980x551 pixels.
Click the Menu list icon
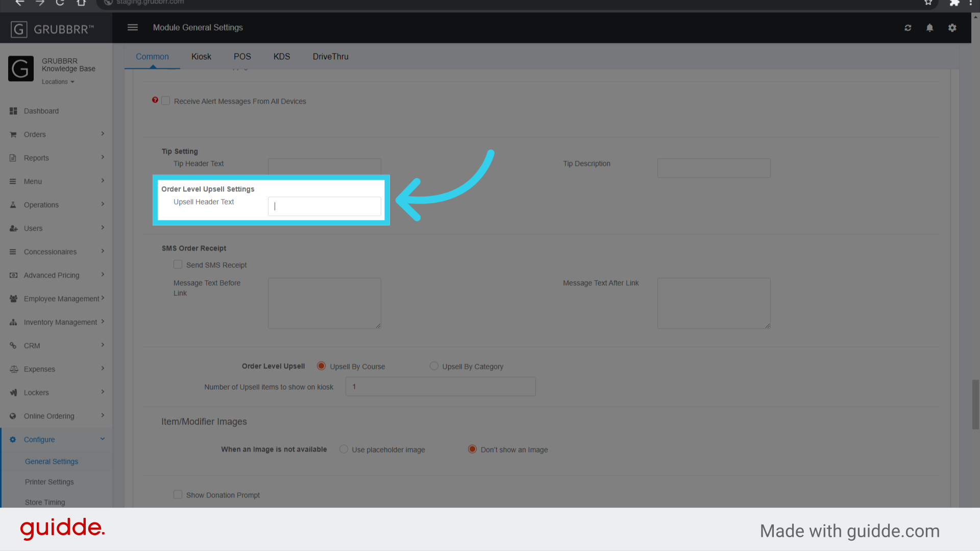13,182
